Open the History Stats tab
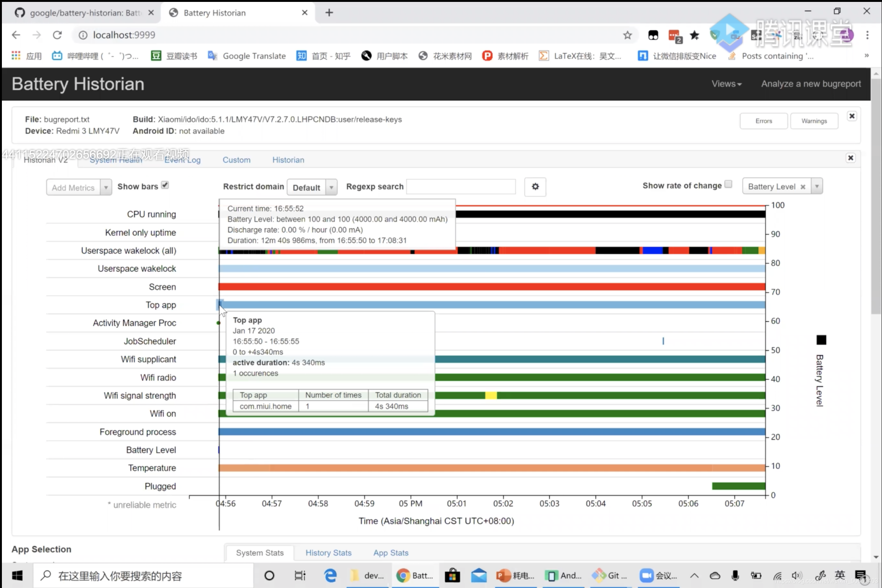The image size is (882, 588). point(328,553)
